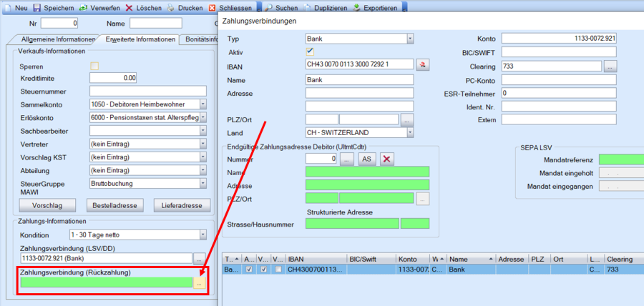Screen dimensions: 644x306
Task: Click red X button next to AS
Action: tap(387, 159)
